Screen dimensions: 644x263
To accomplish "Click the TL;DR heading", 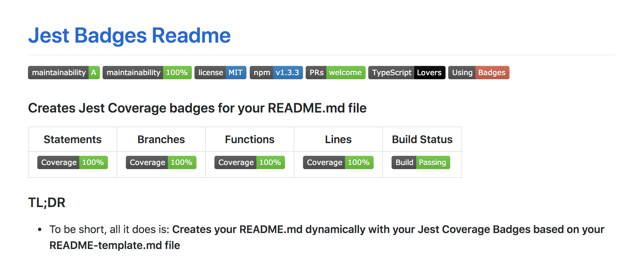I will 47,202.
